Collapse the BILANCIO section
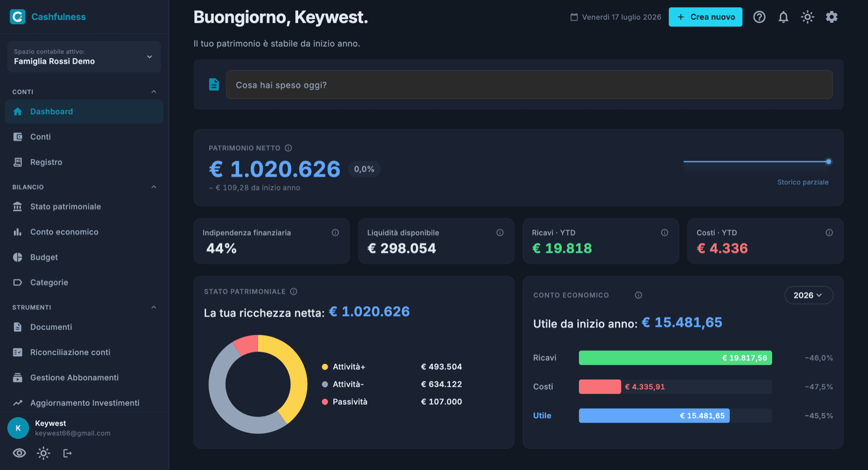This screenshot has height=470, width=868. [154, 187]
